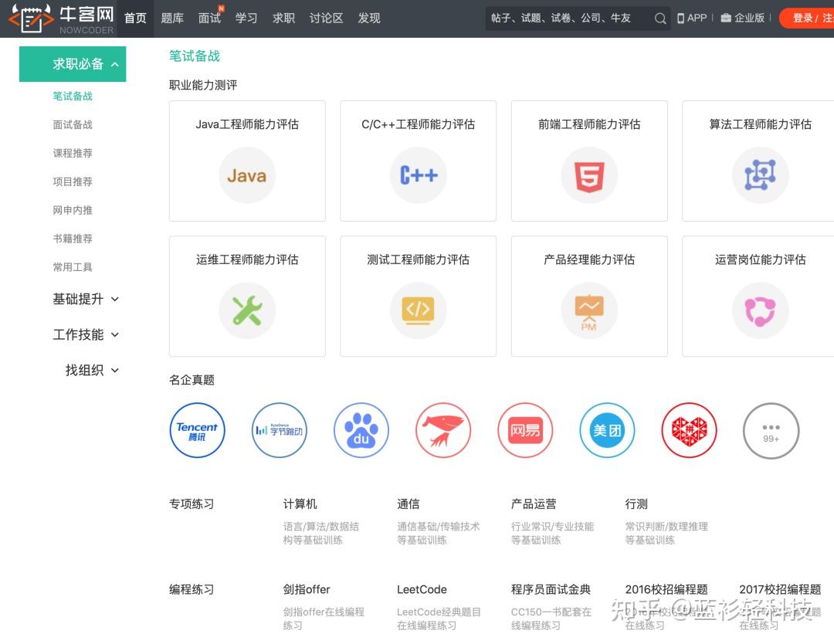Select the Meituan company logo
The image size is (834, 644).
coord(607,430)
